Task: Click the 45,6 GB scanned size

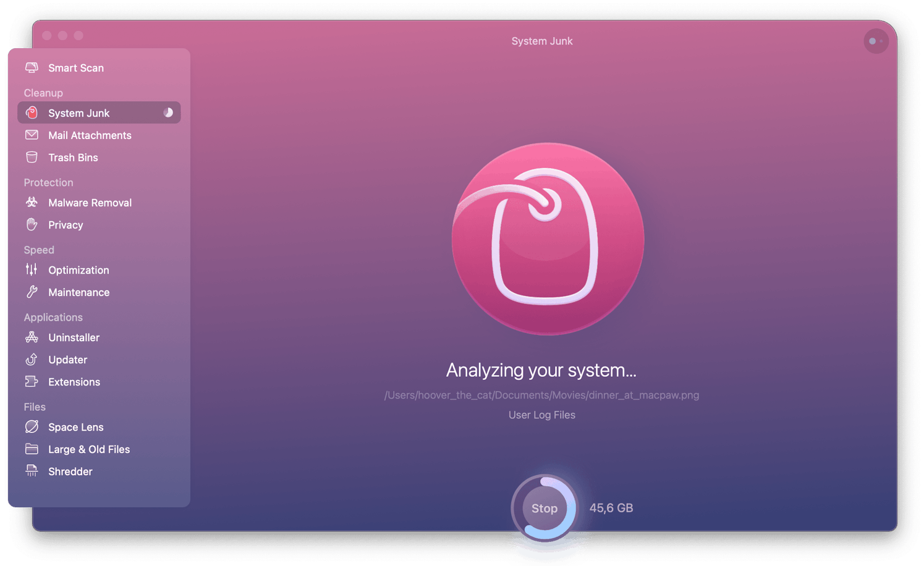Action: click(611, 508)
